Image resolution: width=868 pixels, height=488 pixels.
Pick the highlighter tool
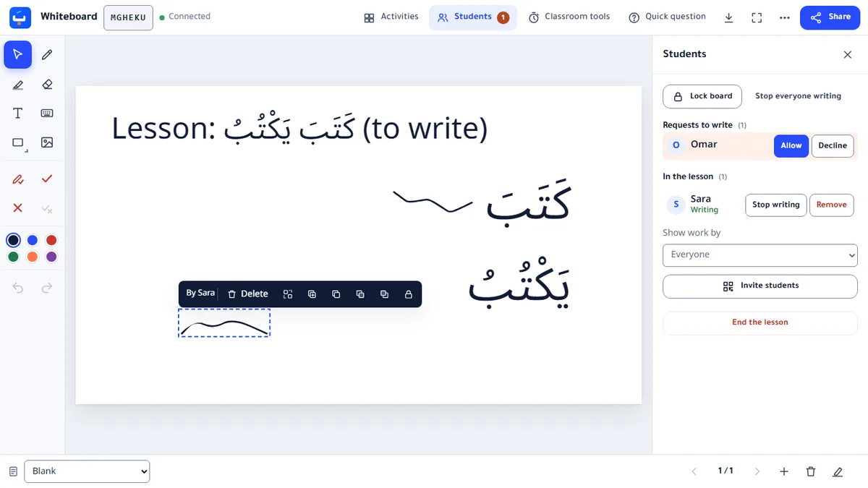click(x=18, y=85)
